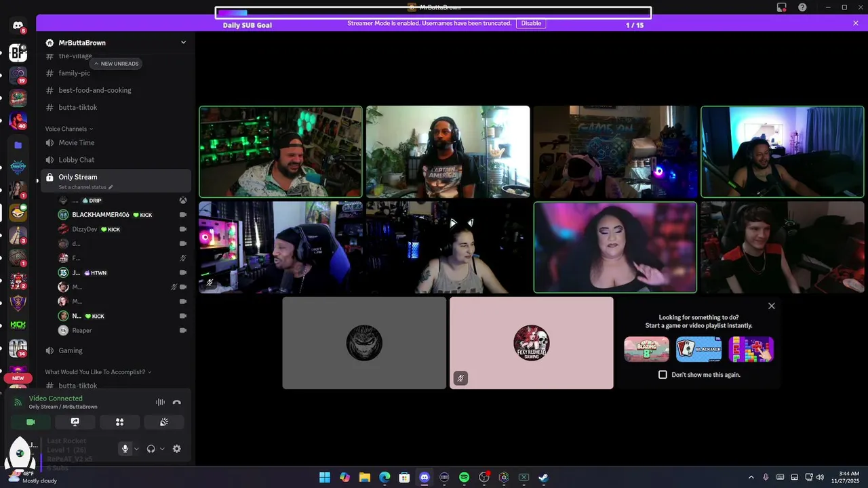
Task: Focus the gray skull avatar tile
Action: [364, 343]
